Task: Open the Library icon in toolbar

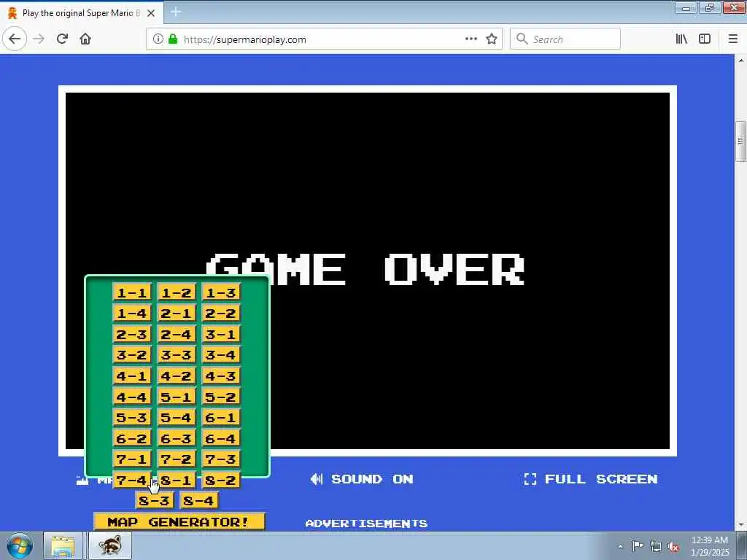Action: point(682,39)
